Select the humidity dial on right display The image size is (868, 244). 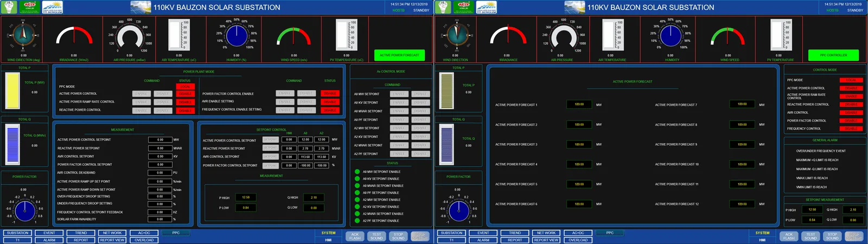[x=671, y=36]
